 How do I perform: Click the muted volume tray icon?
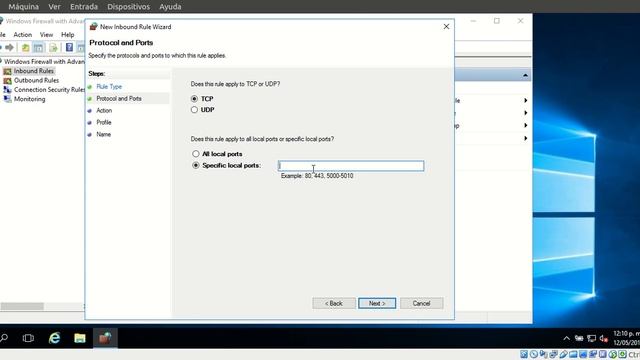tap(604, 338)
